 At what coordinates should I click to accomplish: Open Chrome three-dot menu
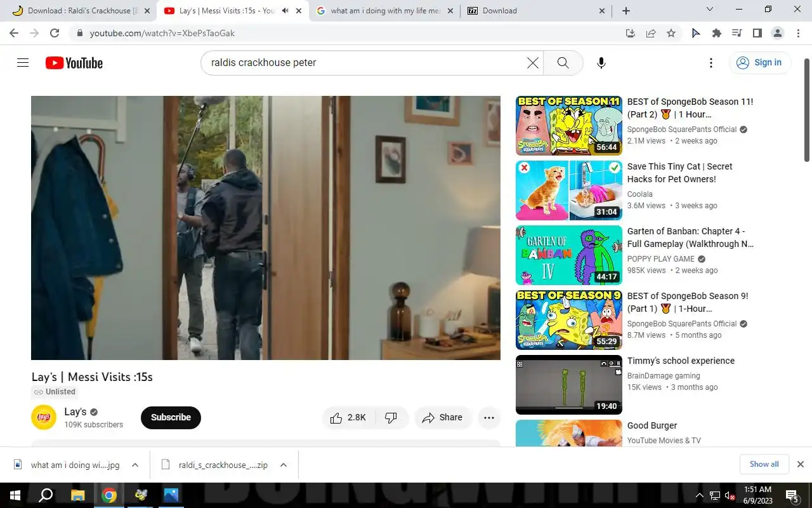click(797, 33)
